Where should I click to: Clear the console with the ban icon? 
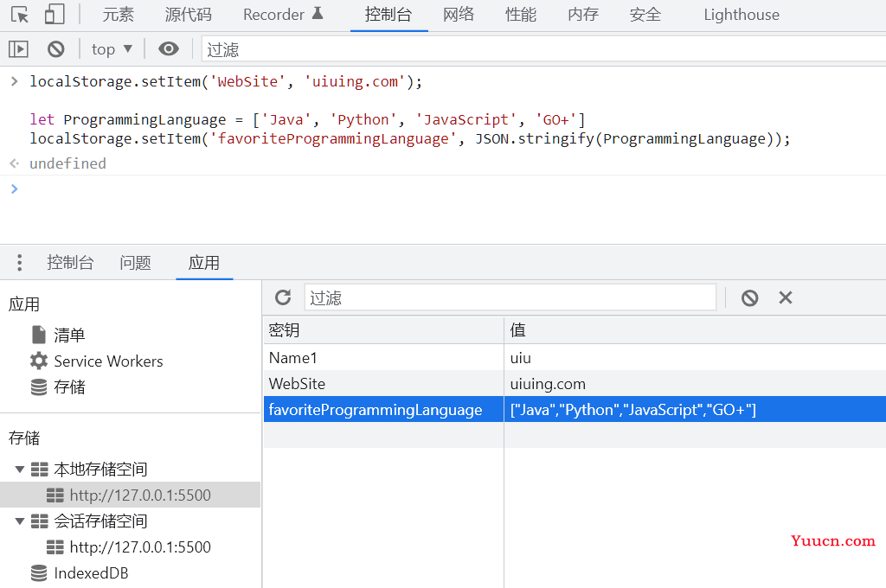click(x=56, y=49)
